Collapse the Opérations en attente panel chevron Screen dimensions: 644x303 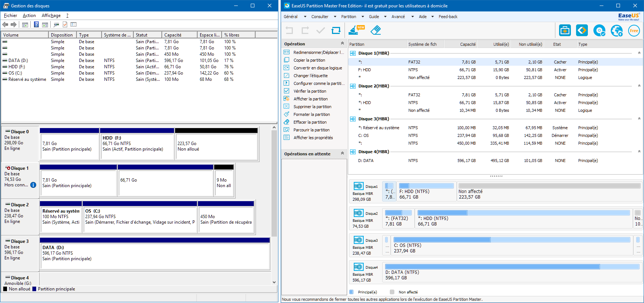[x=342, y=154]
